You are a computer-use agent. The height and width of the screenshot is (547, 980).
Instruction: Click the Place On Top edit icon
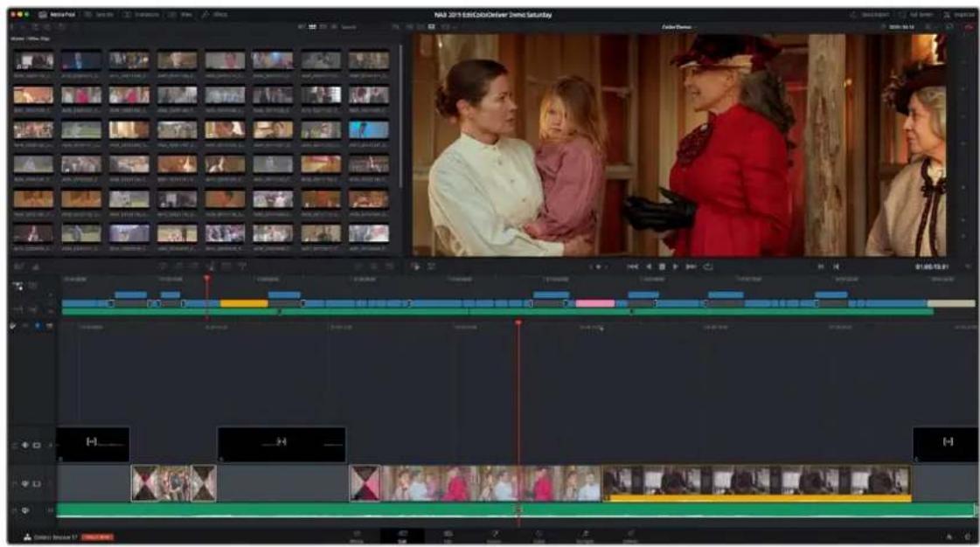pos(226,266)
